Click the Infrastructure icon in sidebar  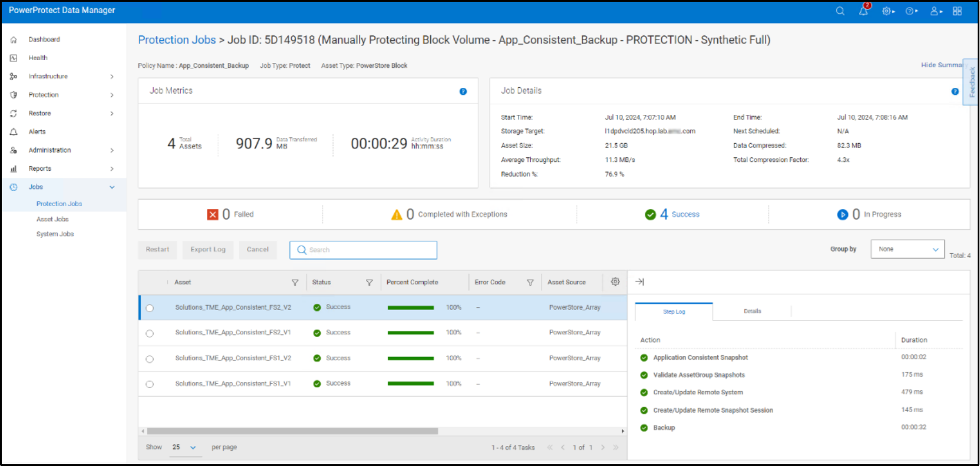click(x=14, y=77)
